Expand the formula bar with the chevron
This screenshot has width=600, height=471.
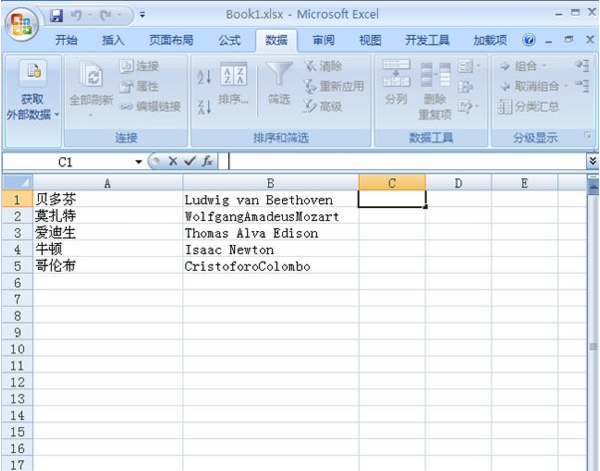click(593, 161)
